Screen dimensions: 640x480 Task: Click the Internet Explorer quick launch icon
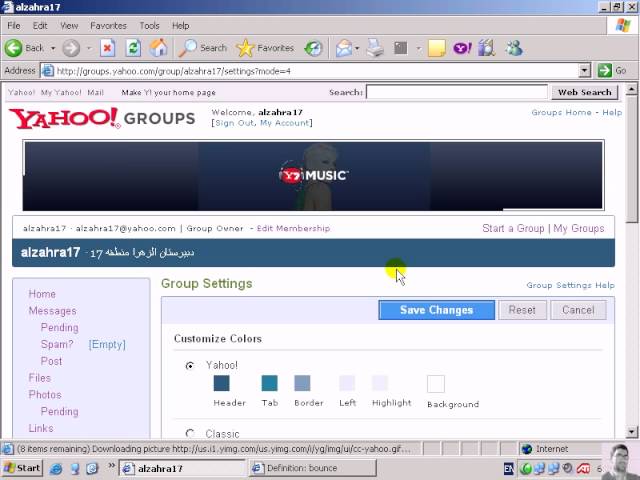(56, 469)
